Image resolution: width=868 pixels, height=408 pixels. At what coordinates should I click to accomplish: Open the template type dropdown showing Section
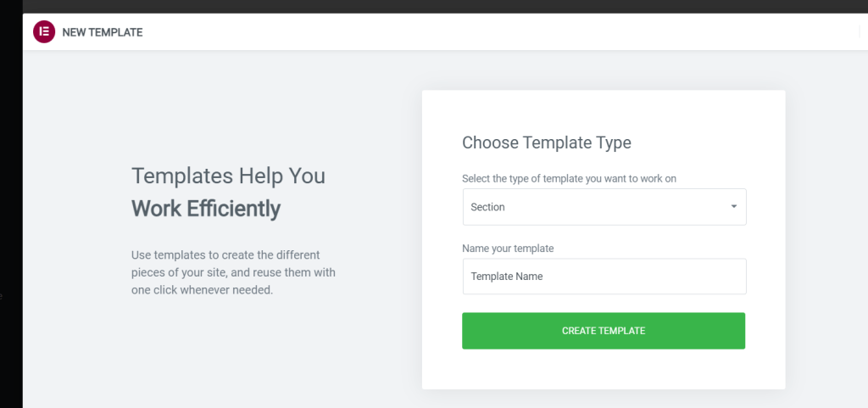[604, 207]
